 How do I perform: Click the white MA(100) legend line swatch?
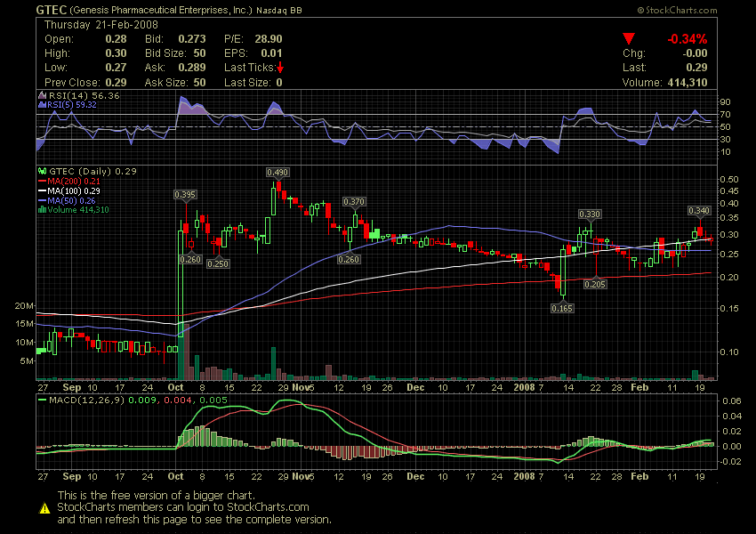42,190
